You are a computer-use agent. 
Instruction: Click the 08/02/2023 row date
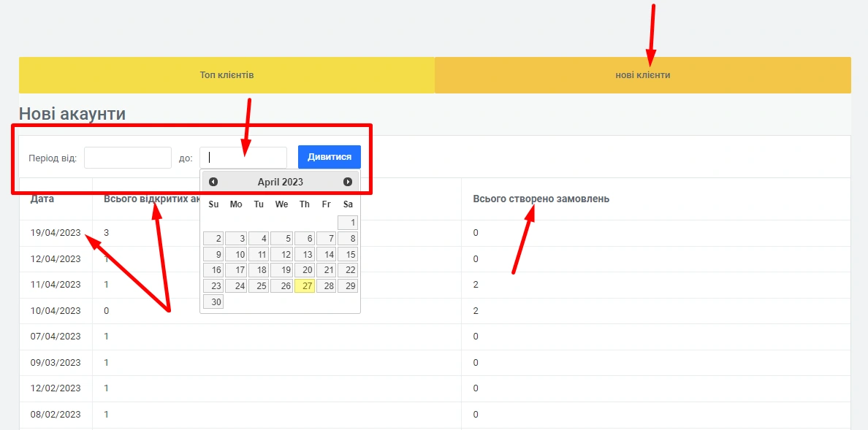56,415
